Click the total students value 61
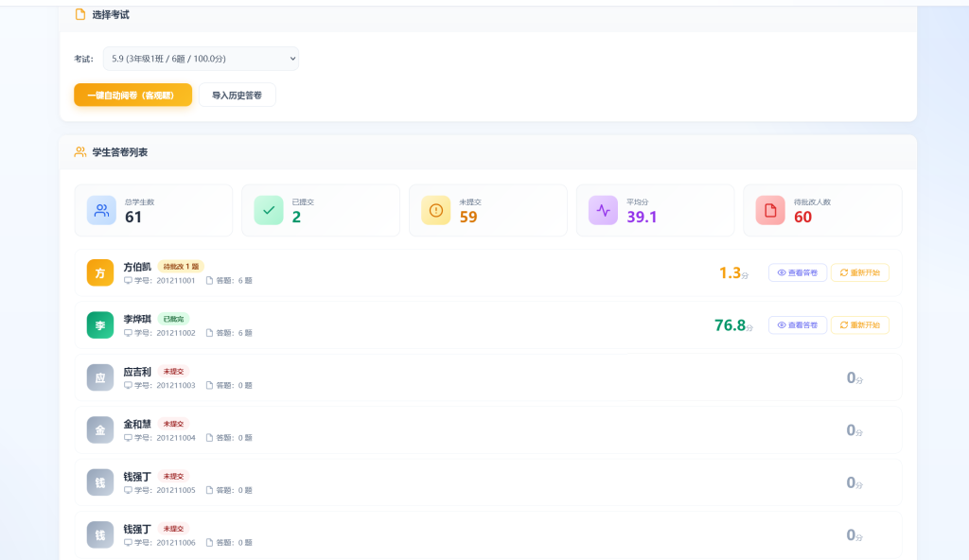 (133, 217)
